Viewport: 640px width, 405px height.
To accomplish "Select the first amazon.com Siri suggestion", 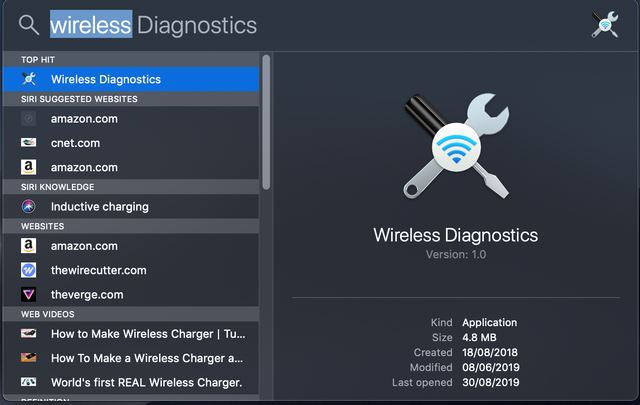I will pos(131,119).
